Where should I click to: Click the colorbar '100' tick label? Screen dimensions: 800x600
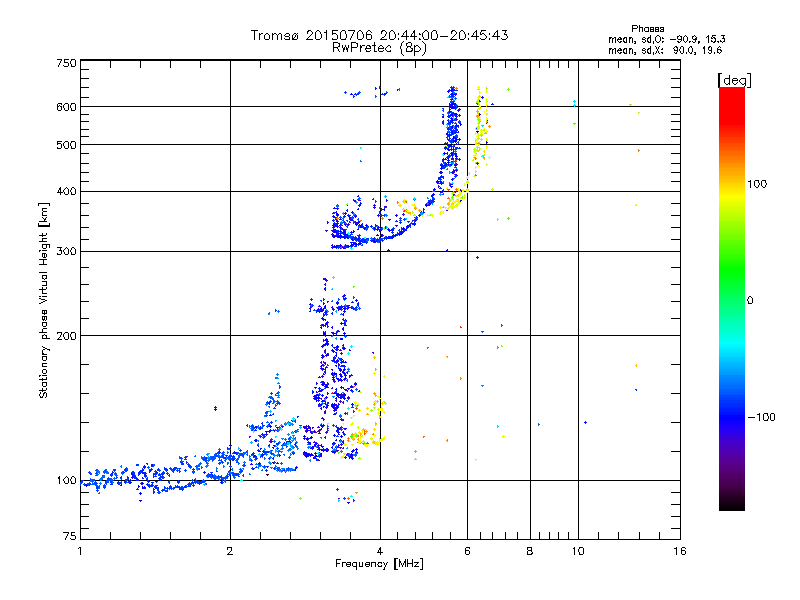(x=757, y=184)
